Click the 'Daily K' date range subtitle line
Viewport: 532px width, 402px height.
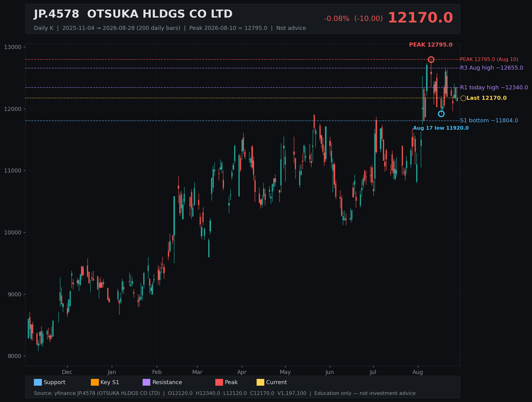point(170,28)
